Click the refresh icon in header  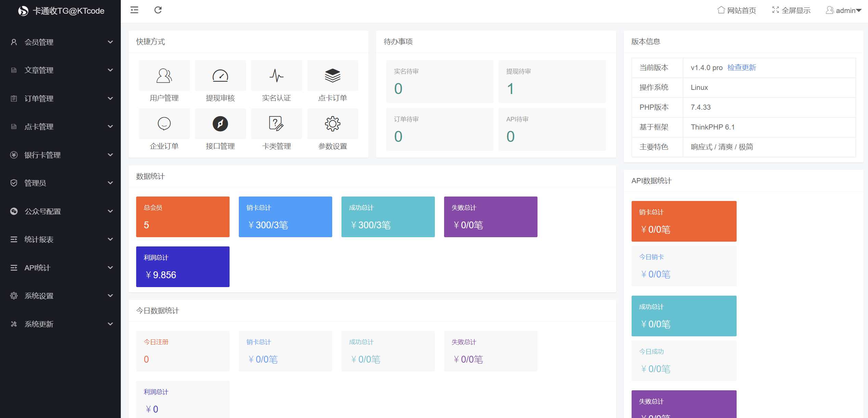[158, 10]
